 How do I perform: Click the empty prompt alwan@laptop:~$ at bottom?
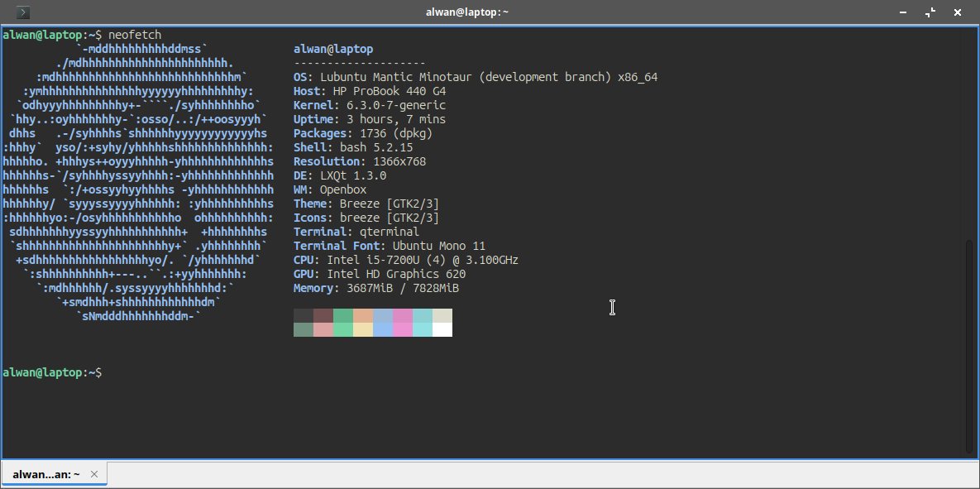52,372
